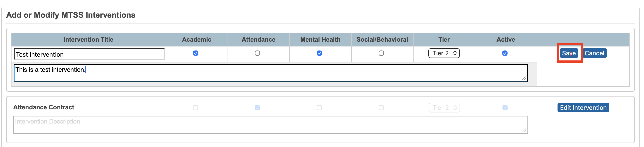
Task: Check the Social/Behavioral box for Test Intervention
Action: coord(382,53)
